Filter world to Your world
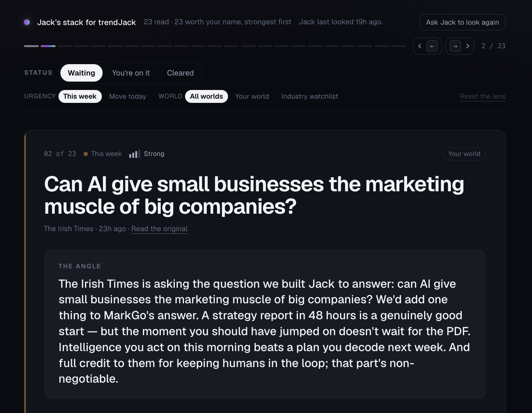Viewport: 532px width, 413px height. (252, 96)
